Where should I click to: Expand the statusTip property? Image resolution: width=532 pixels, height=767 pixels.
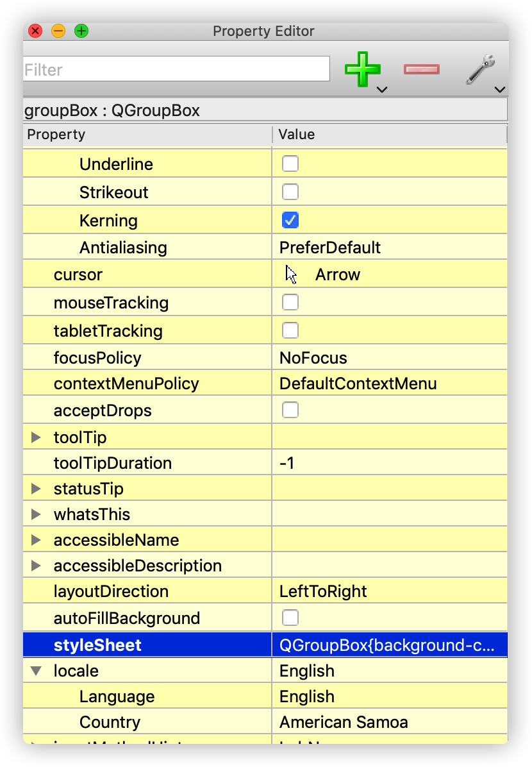[x=36, y=489]
